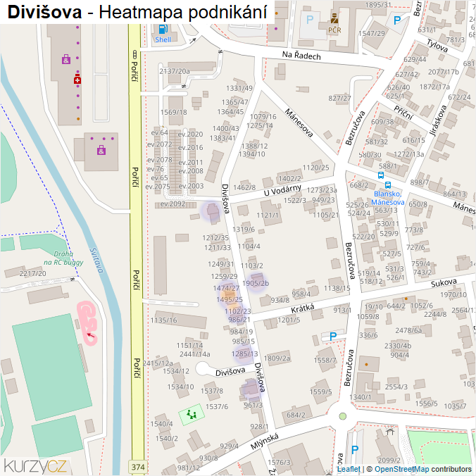476x476 pixels.
Task: Click the Shell fuel station icon
Action: (x=163, y=29)
